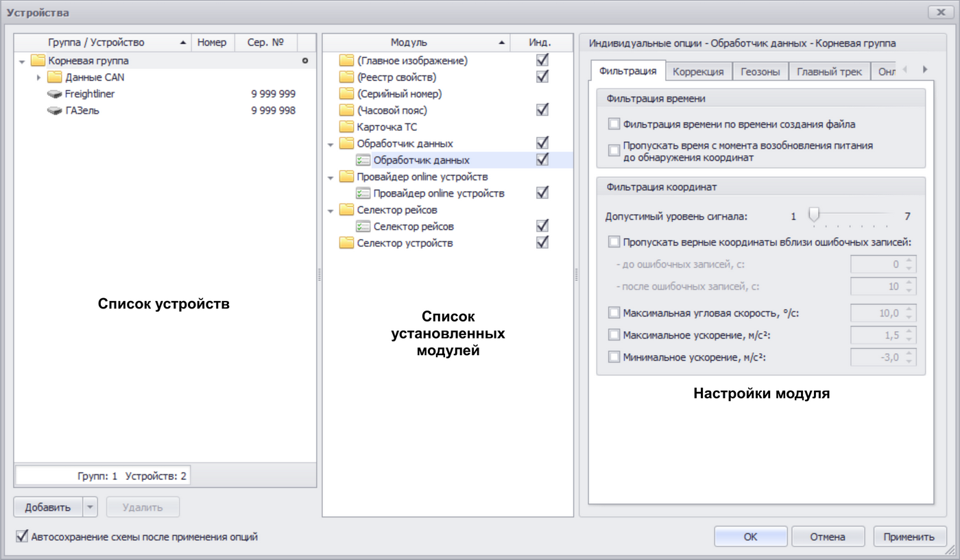The image size is (960, 560).
Task: Switch to the Коррекция tab
Action: [699, 71]
